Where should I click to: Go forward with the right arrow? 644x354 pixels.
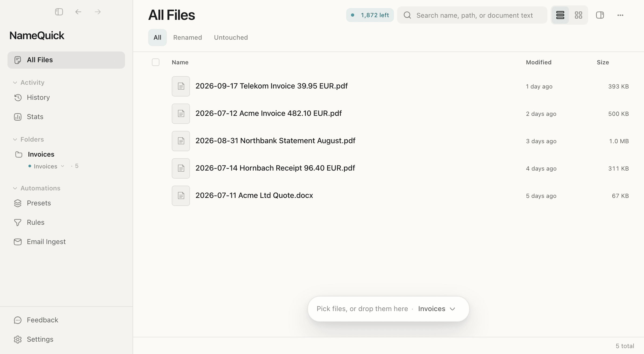(x=98, y=12)
